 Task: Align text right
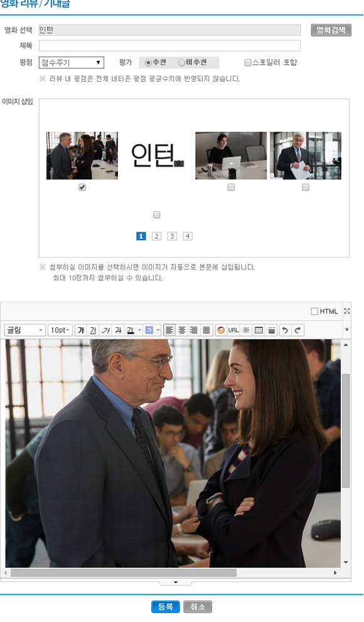point(194,330)
